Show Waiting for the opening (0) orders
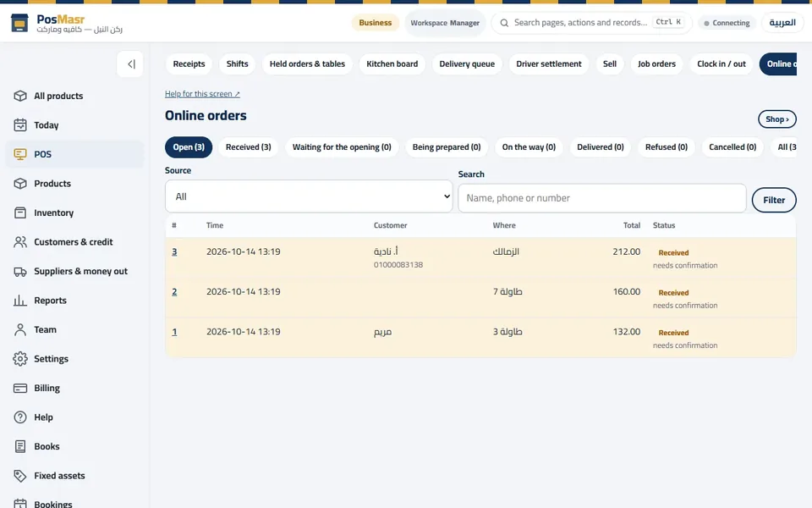 (x=342, y=147)
